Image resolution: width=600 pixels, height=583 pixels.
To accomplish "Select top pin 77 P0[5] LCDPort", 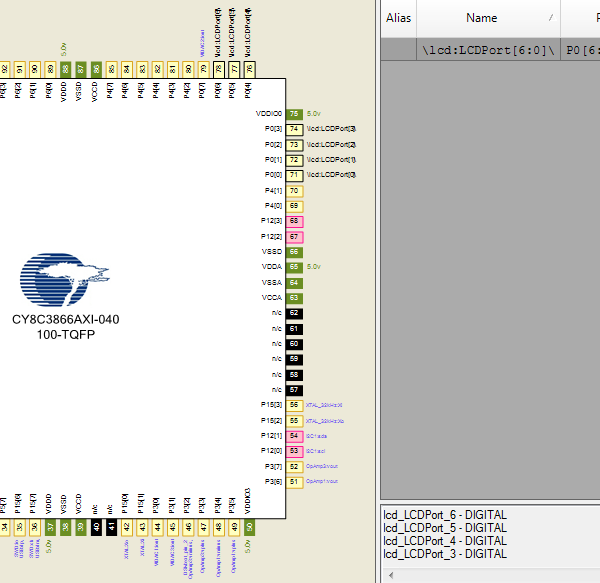I will 234,69.
